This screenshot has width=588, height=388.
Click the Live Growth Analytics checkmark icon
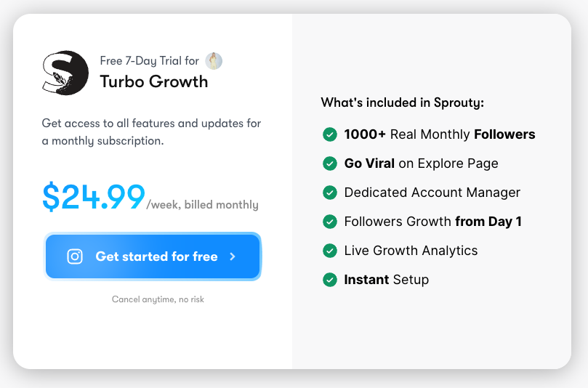(x=330, y=251)
